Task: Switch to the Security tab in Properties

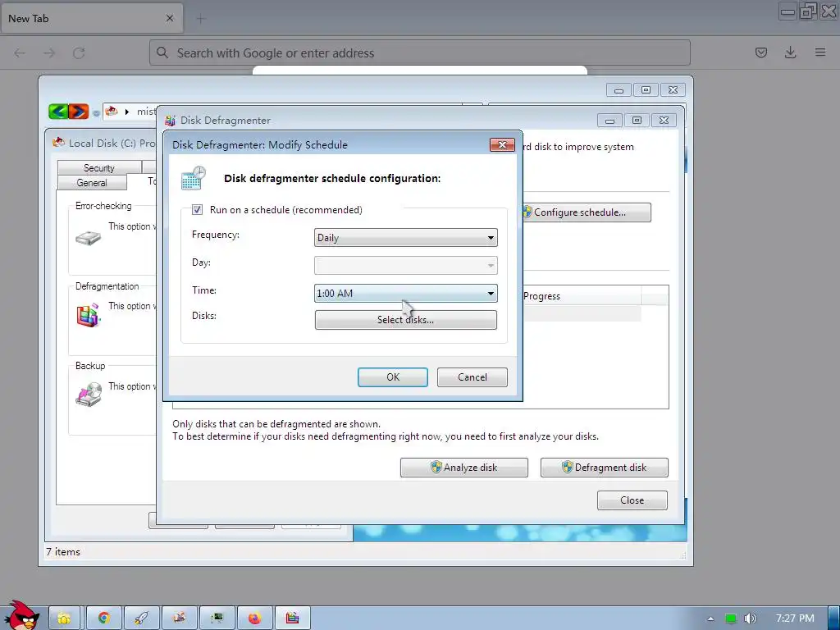Action: (99, 167)
